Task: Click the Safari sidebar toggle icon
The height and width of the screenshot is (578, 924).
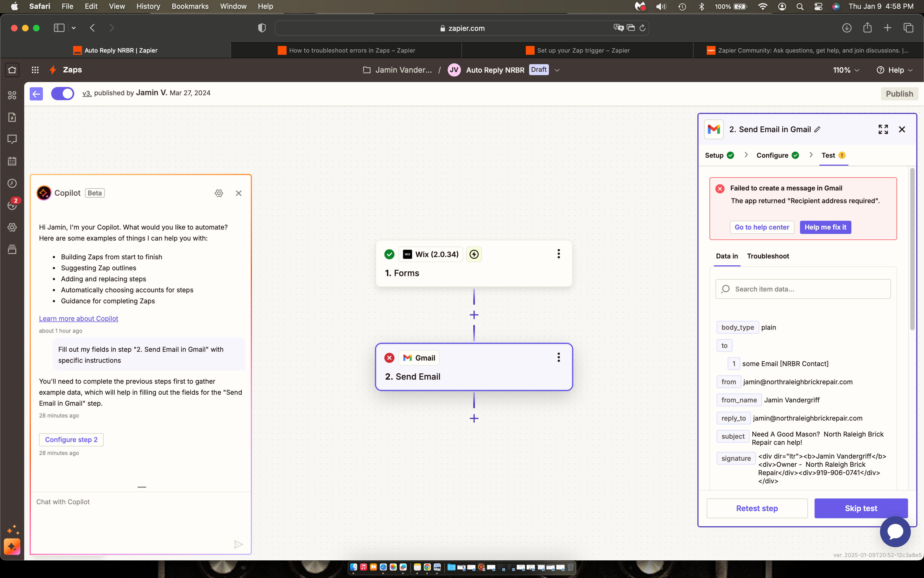Action: tap(59, 28)
